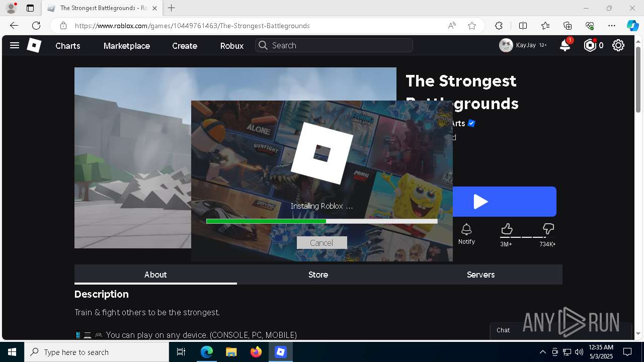Image resolution: width=644 pixels, height=362 pixels.
Task: Open the Windows Start menu
Action: pos(12,352)
